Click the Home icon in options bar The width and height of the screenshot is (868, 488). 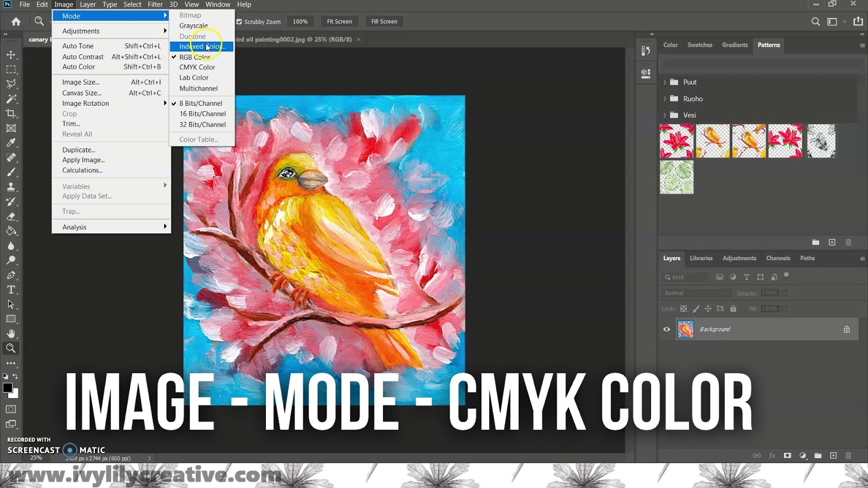coord(16,22)
